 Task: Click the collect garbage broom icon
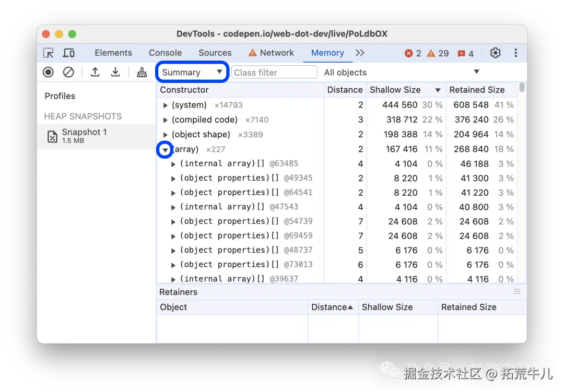coord(142,72)
